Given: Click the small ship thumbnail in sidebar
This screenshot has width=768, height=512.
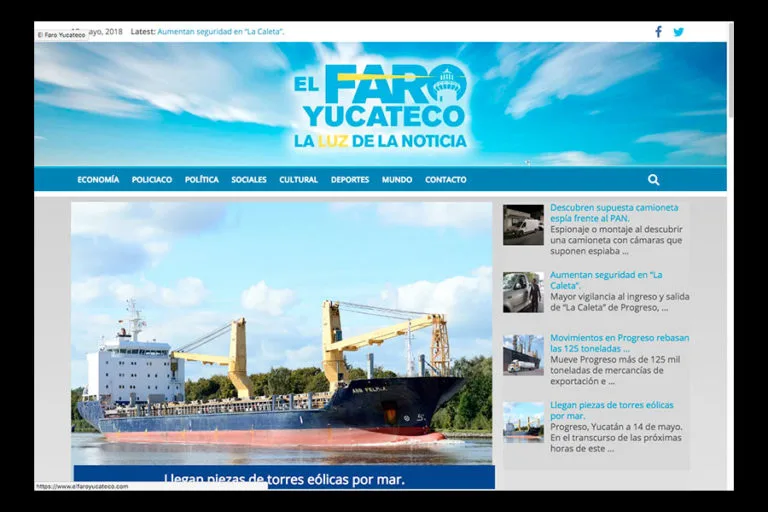Looking at the screenshot, I should tap(523, 422).
